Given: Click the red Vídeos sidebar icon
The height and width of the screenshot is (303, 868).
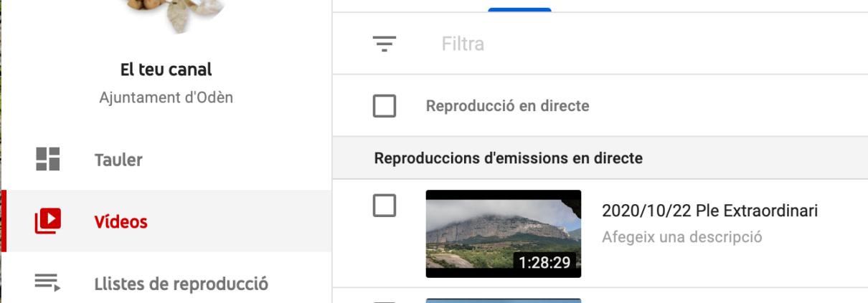Looking at the screenshot, I should coord(48,221).
